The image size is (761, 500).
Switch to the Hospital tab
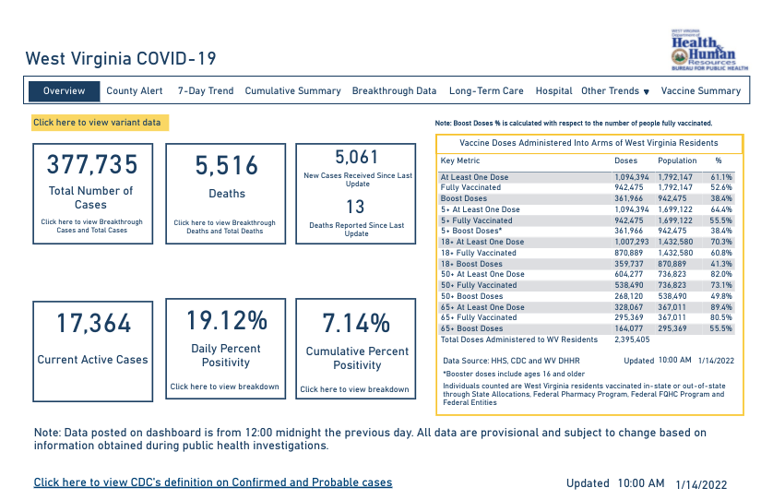tap(553, 91)
